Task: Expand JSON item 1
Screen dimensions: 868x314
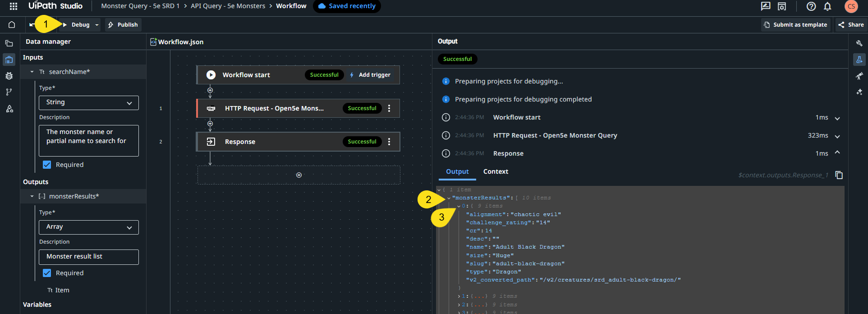Action: 459,296
